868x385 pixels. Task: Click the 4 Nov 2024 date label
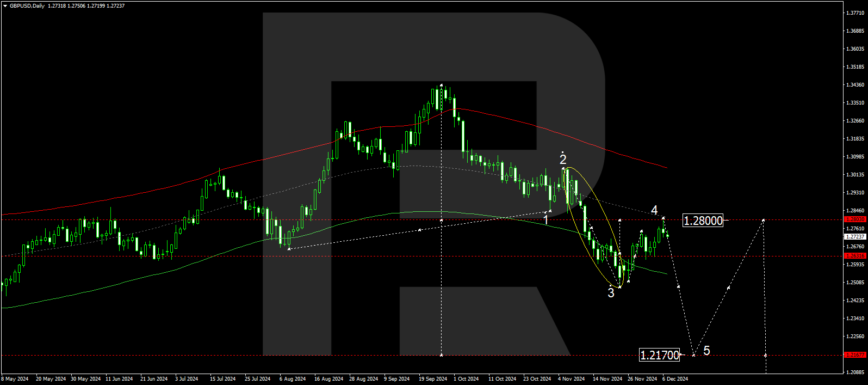click(x=571, y=379)
